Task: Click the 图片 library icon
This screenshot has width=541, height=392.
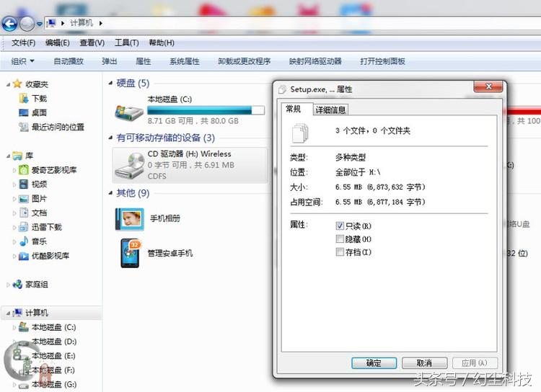Action: pos(24,199)
